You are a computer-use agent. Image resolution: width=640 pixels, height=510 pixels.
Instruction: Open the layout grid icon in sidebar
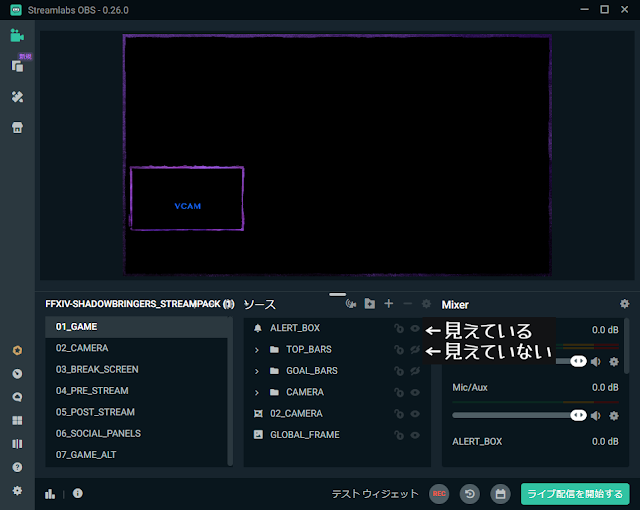click(17, 420)
